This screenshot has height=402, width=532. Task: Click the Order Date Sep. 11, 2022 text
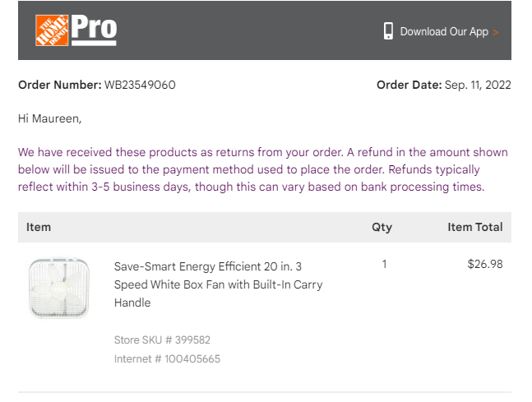[444, 85]
